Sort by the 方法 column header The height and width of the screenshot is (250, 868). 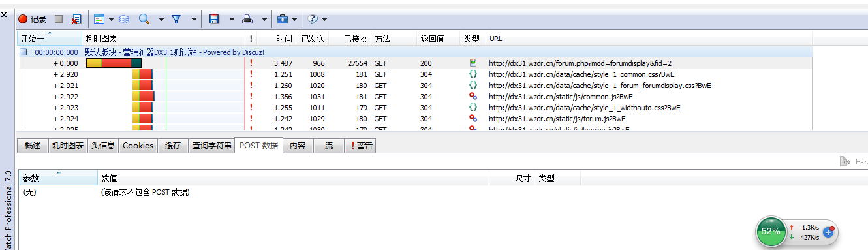click(394, 39)
